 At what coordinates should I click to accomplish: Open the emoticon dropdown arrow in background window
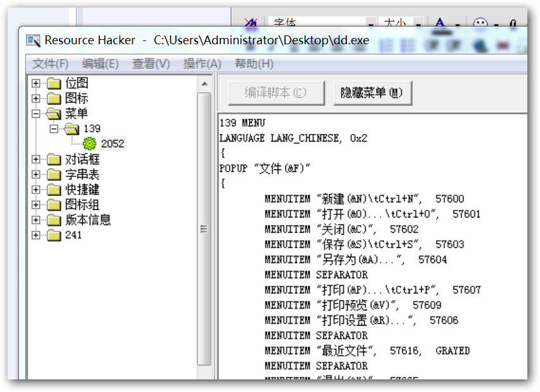point(496,24)
